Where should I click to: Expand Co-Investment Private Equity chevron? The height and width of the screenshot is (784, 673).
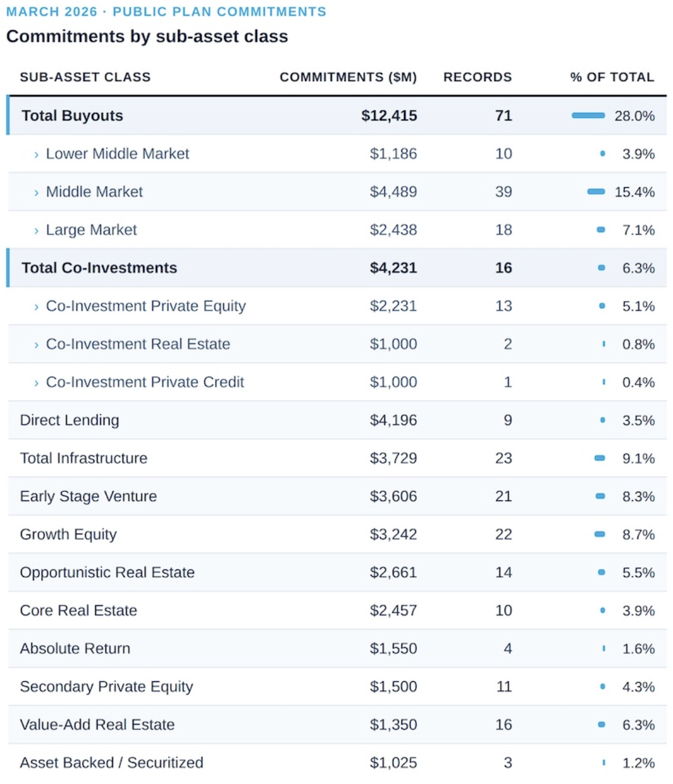37,307
